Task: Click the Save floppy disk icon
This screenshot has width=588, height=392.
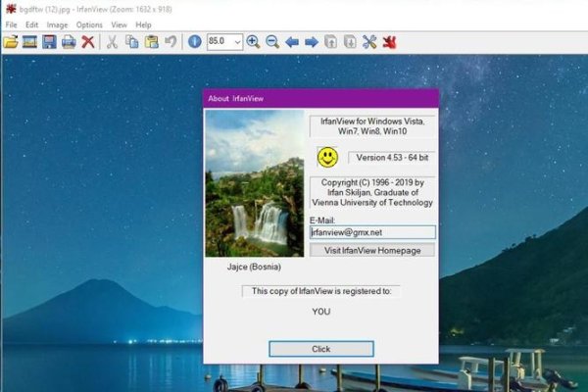Action: pos(49,42)
